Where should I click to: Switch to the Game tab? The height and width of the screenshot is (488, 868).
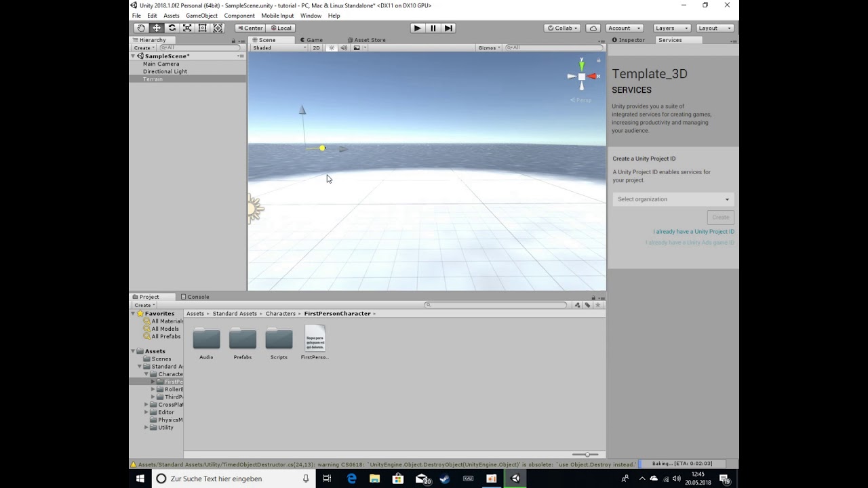311,40
